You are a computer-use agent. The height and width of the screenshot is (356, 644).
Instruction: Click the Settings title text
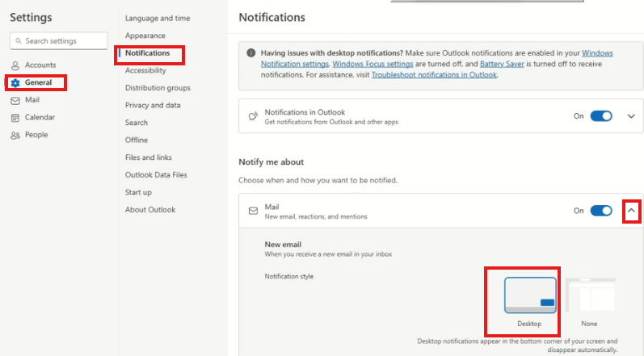click(x=31, y=17)
